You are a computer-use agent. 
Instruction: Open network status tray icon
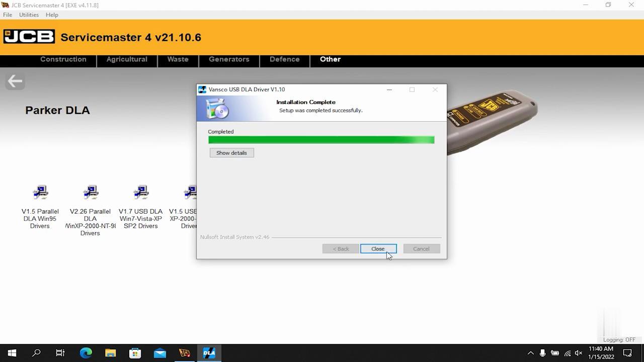568,353
